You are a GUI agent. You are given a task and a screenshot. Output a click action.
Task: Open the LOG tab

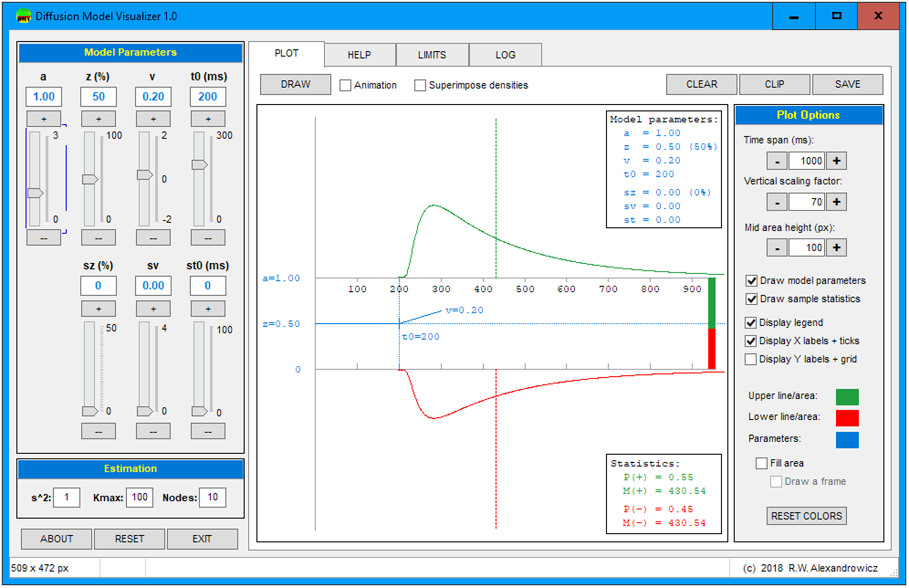click(x=505, y=55)
